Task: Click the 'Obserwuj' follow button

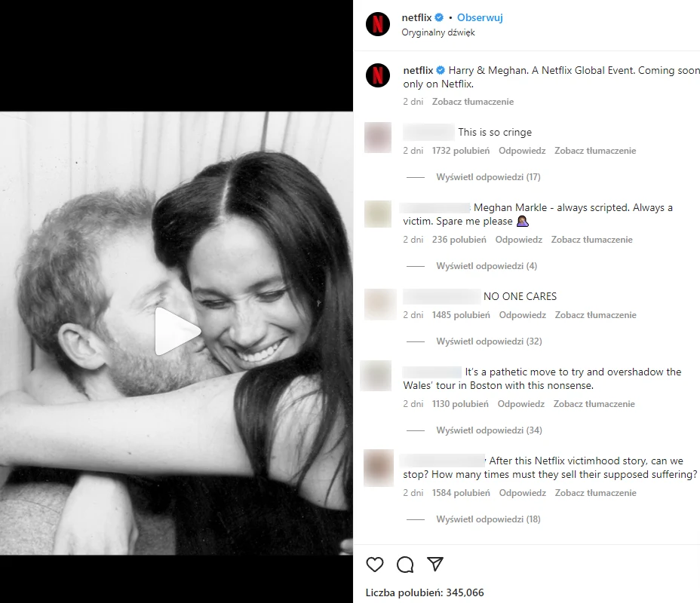Action: point(480,17)
